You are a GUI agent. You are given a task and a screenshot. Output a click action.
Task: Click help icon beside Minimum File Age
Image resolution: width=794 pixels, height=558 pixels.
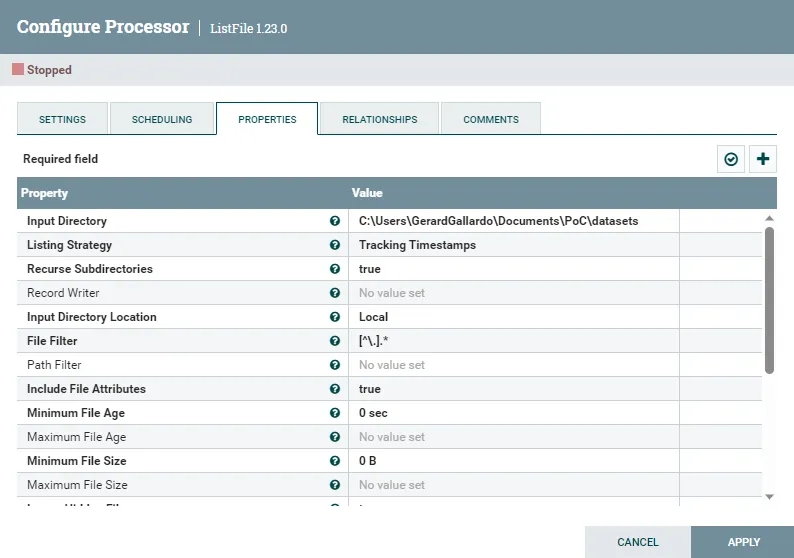click(335, 413)
